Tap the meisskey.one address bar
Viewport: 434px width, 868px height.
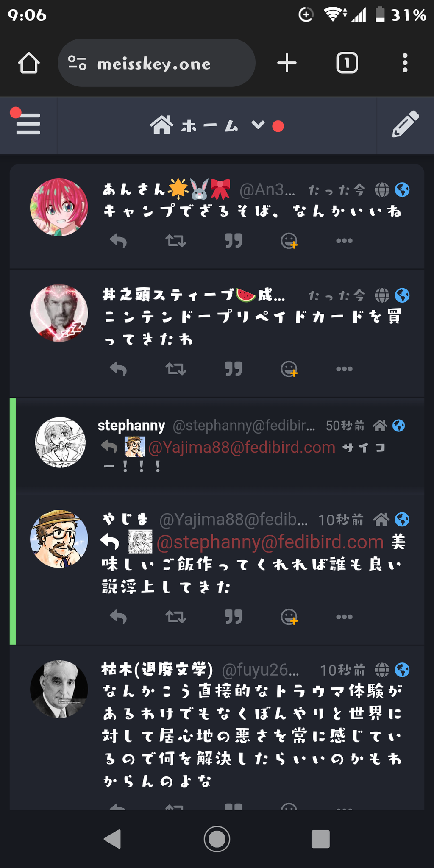pyautogui.click(x=156, y=63)
